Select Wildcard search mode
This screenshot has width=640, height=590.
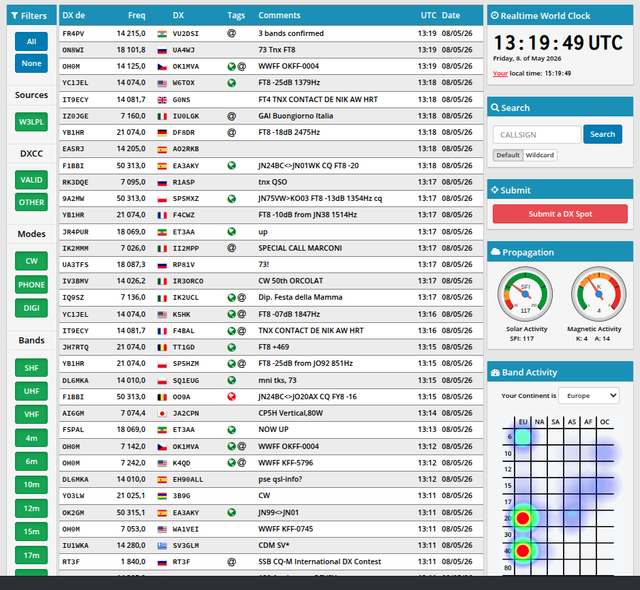(540, 155)
